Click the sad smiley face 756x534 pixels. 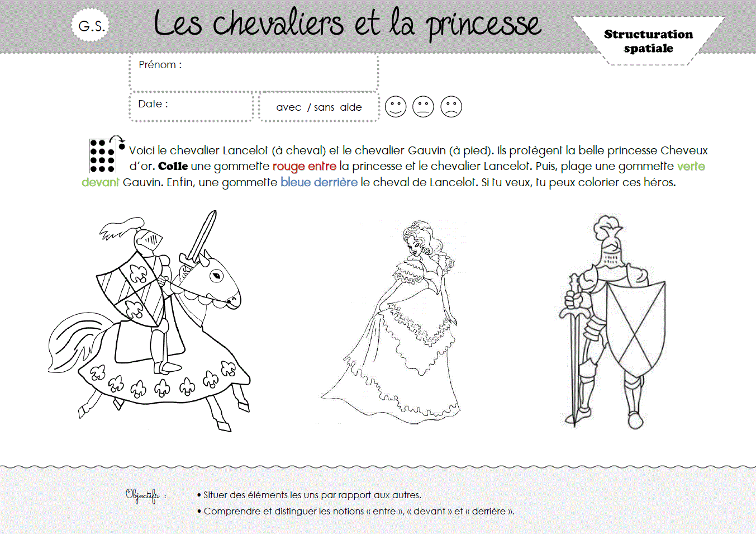click(451, 106)
